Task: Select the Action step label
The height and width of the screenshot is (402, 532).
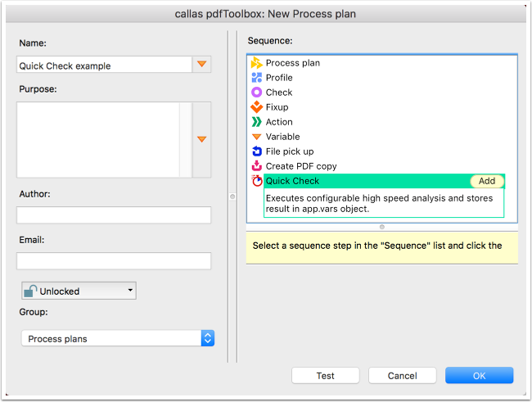Action: 279,122
